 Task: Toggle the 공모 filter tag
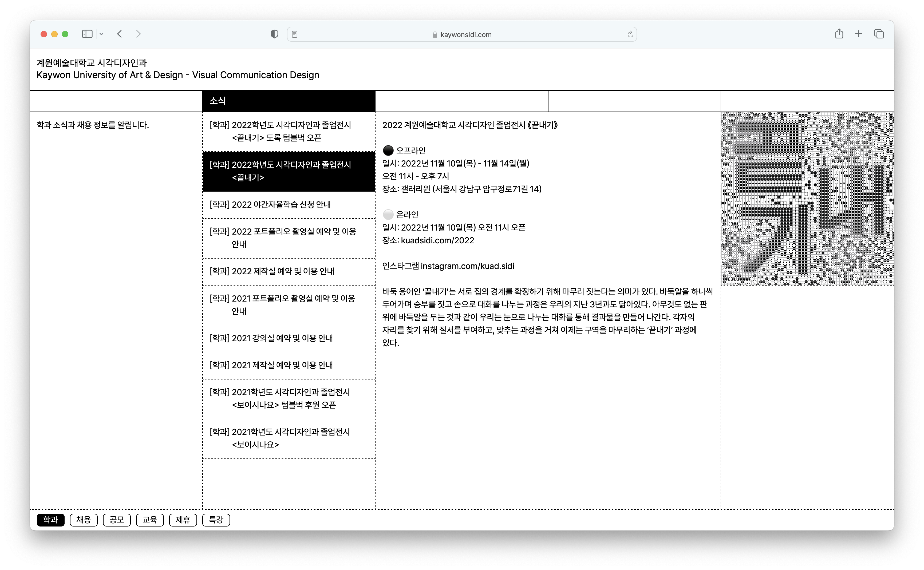(x=116, y=520)
